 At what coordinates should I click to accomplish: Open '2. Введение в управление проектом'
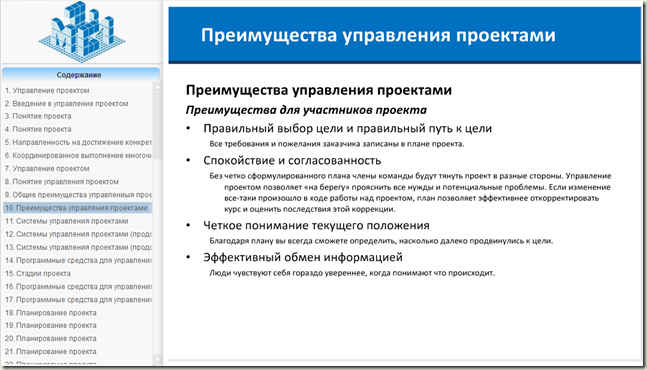pyautogui.click(x=66, y=104)
